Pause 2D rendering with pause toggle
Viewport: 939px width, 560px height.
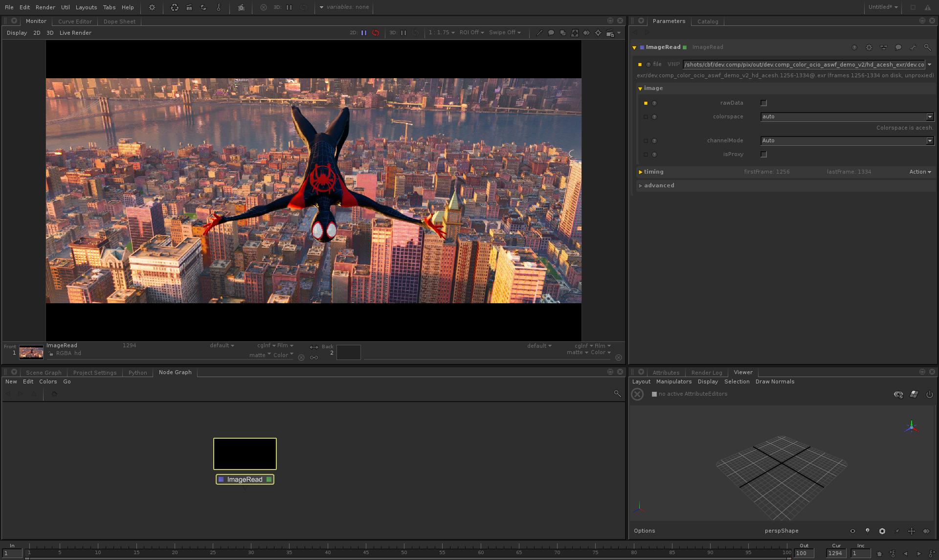point(364,33)
